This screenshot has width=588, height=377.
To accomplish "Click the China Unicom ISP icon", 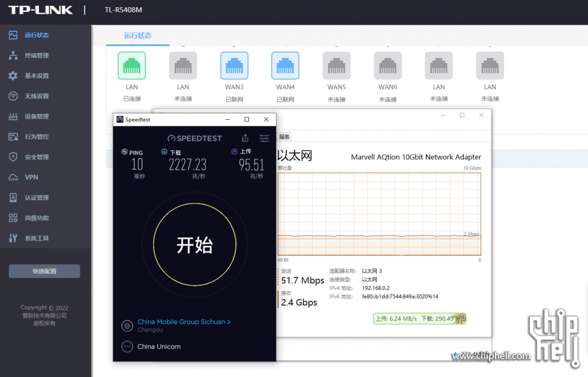I will pyautogui.click(x=127, y=346).
